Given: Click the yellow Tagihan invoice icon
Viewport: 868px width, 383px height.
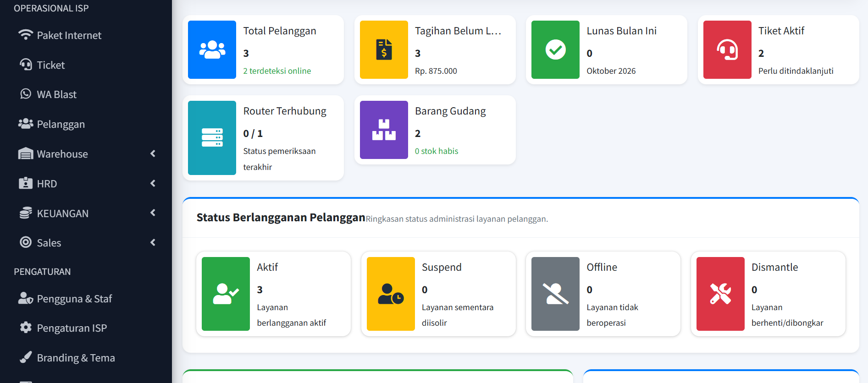Looking at the screenshot, I should (384, 49).
